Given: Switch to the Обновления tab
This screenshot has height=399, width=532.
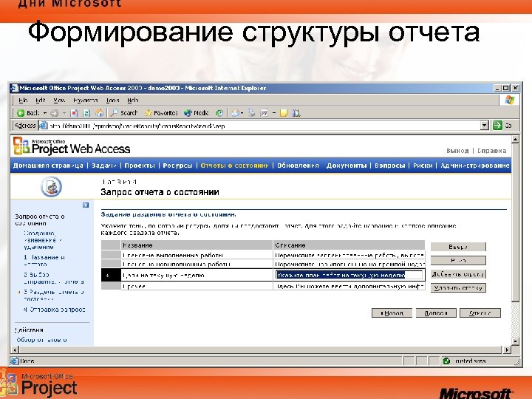Looking at the screenshot, I should coord(298,166).
